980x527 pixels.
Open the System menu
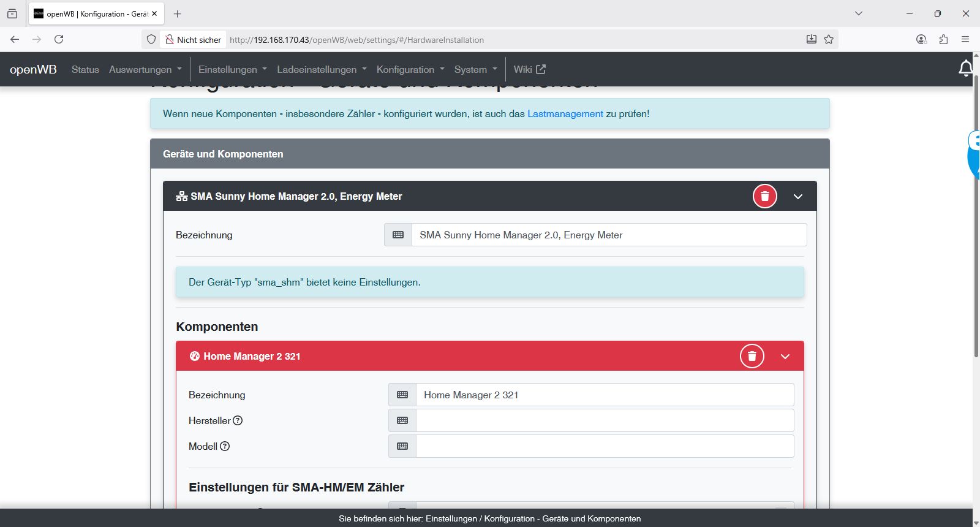tap(475, 69)
